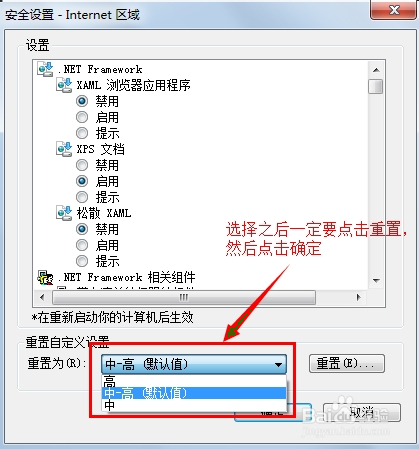Viewport: 419px width, 449px height.
Task: Click the horizontal scrollbar right arrow
Action: click(359, 297)
